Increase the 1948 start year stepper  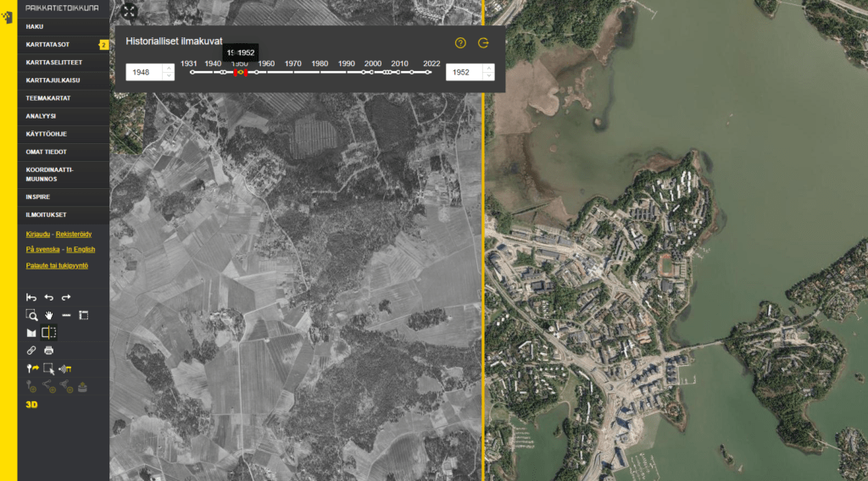point(168,69)
